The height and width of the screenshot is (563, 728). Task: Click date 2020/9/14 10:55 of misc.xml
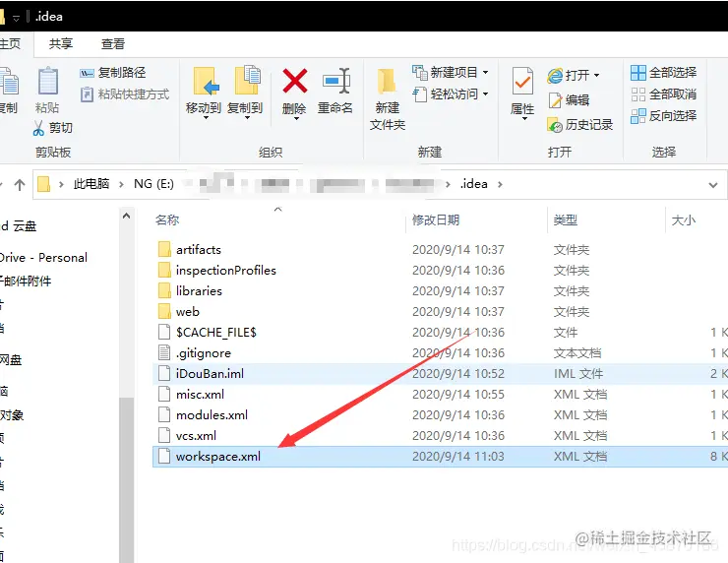coord(458,395)
